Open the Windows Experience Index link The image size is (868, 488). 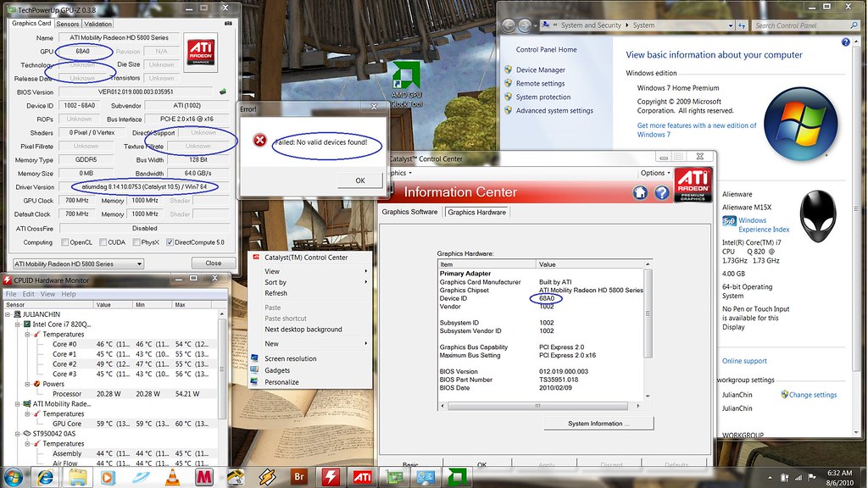pyautogui.click(x=764, y=225)
